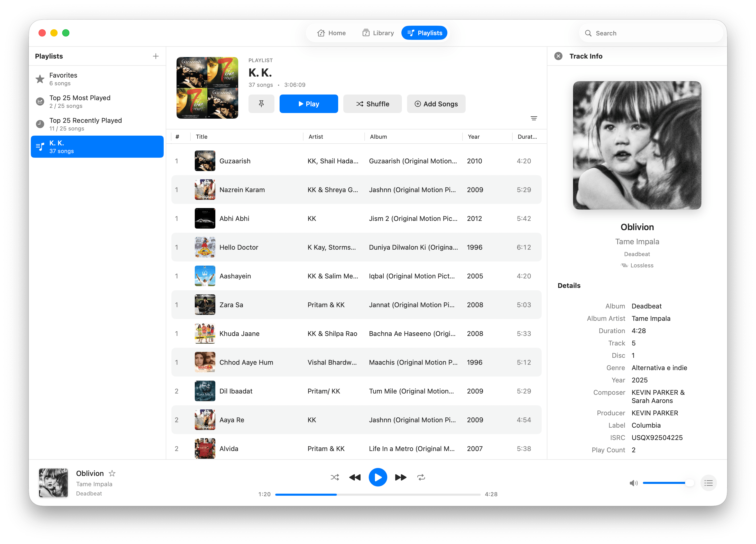Image resolution: width=756 pixels, height=544 pixels.
Task: Shuffle the K. K. playlist
Action: [372, 104]
